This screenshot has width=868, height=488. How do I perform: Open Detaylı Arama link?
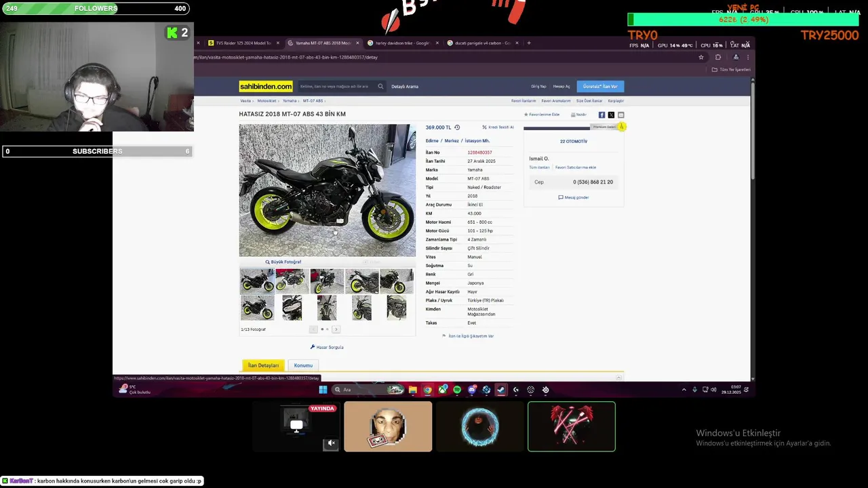(x=405, y=86)
